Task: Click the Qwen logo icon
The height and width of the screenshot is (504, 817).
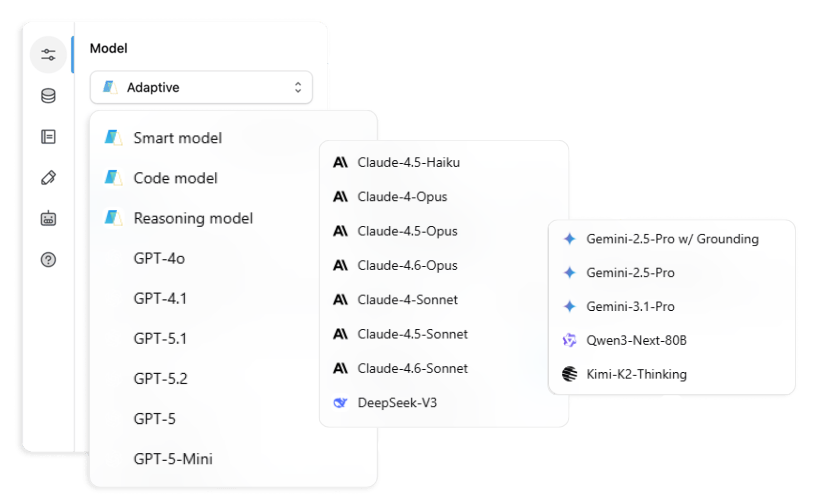Action: tap(570, 340)
